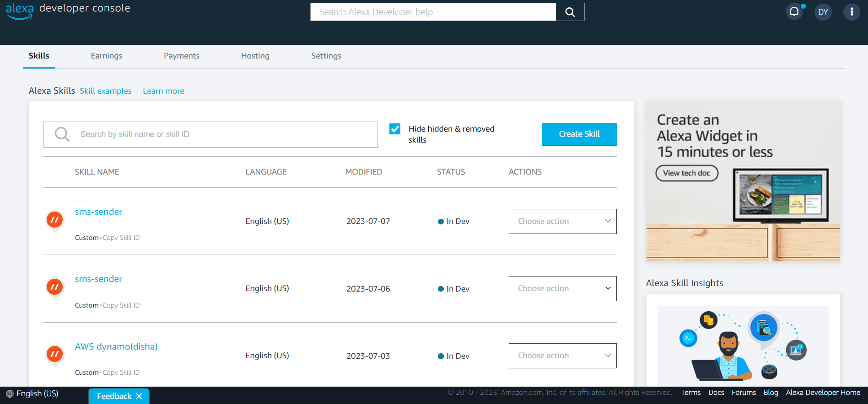Click View tech doc button
The image size is (868, 404).
coord(686,173)
